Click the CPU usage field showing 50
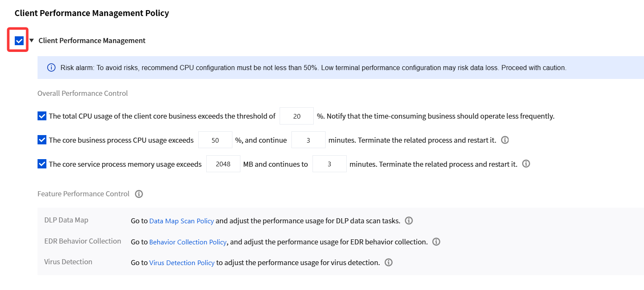Image resolution: width=644 pixels, height=290 pixels. (215, 140)
